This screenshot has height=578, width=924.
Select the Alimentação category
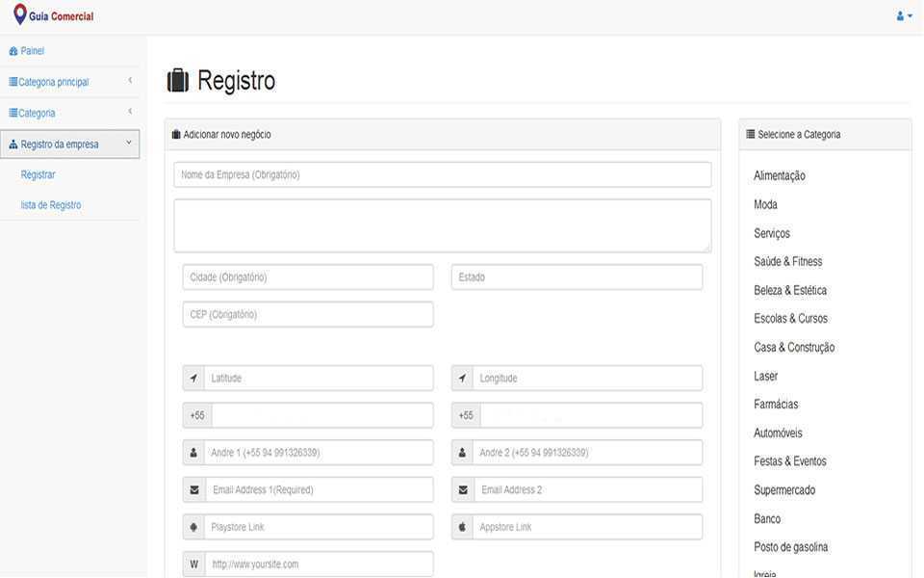780,176
